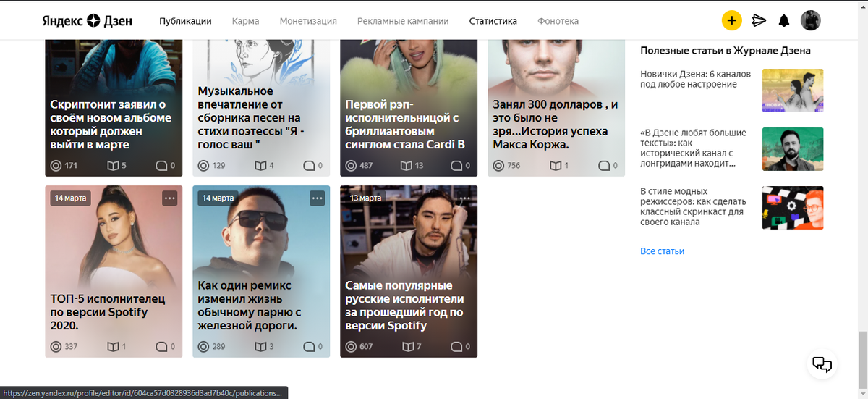Click views icon on ремикс card
The width and height of the screenshot is (868, 399).
tap(203, 347)
